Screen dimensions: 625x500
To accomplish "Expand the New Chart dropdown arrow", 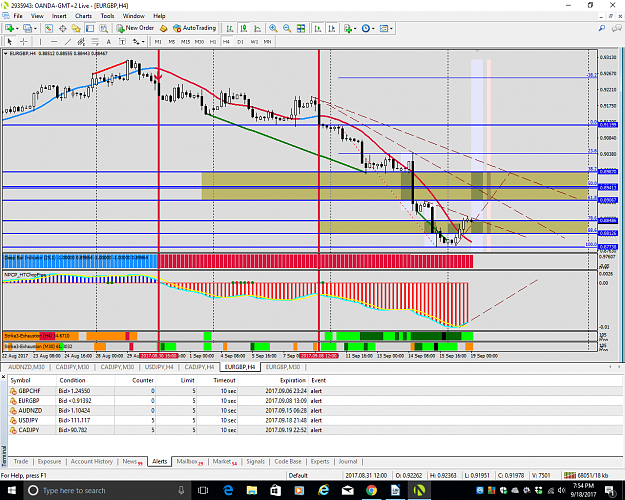I will pos(17,28).
